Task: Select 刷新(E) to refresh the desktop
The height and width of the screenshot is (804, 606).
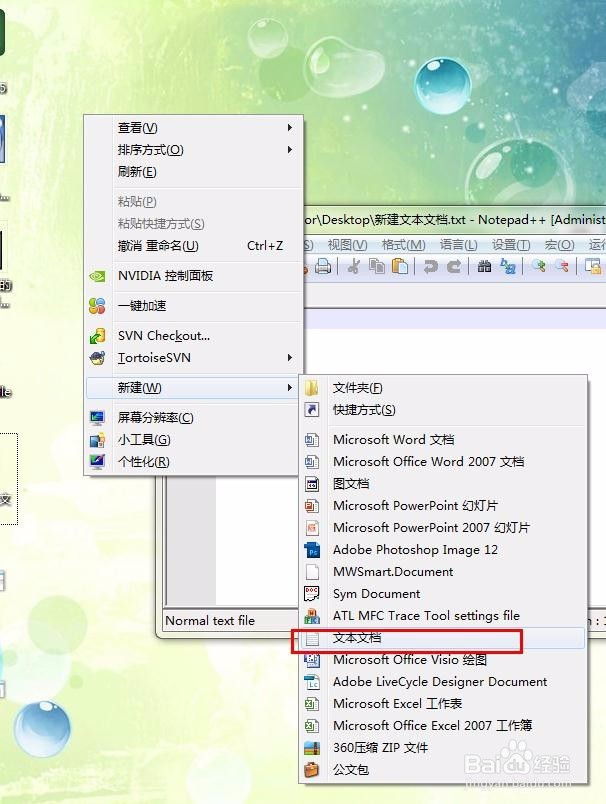Action: [x=193, y=172]
